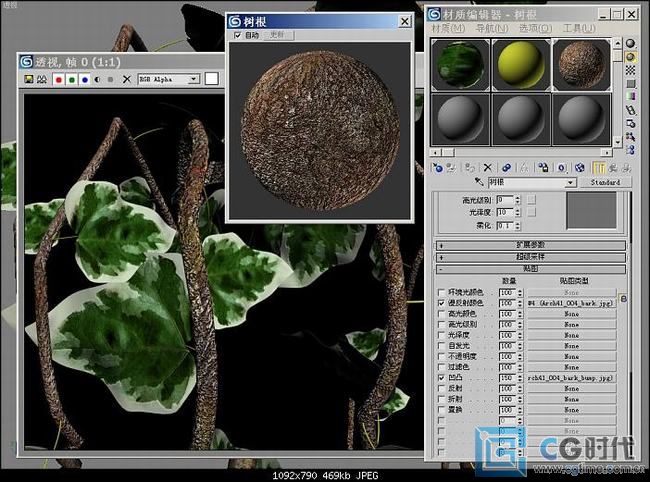The height and width of the screenshot is (482, 650).
Task: Click material editor Options icon
Action: [631, 124]
